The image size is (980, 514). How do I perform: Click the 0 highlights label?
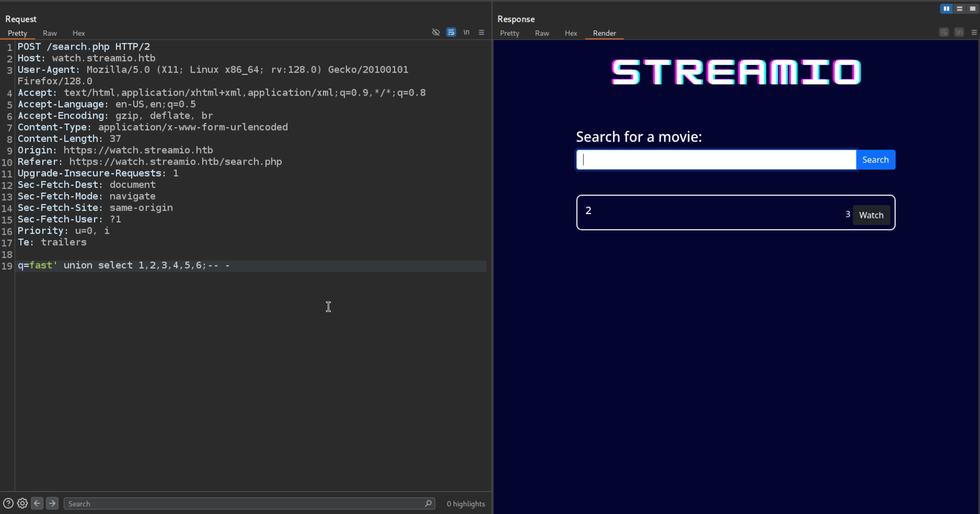tap(466, 504)
